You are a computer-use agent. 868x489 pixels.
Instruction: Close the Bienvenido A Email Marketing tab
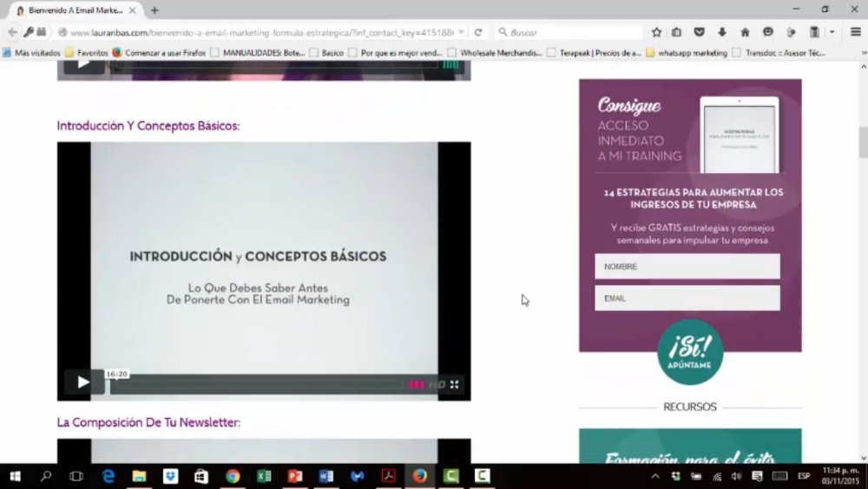pyautogui.click(x=132, y=10)
